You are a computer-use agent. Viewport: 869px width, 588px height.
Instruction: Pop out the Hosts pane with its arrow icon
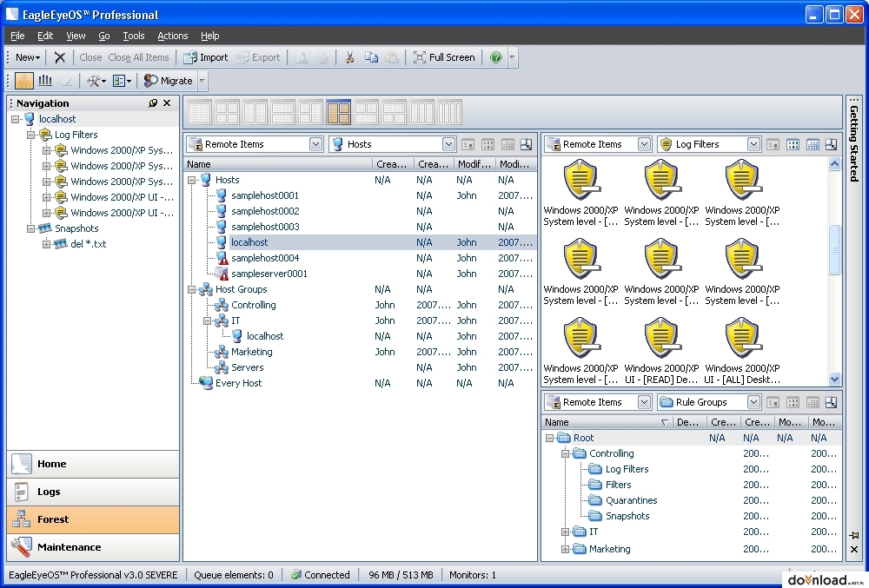(526, 144)
